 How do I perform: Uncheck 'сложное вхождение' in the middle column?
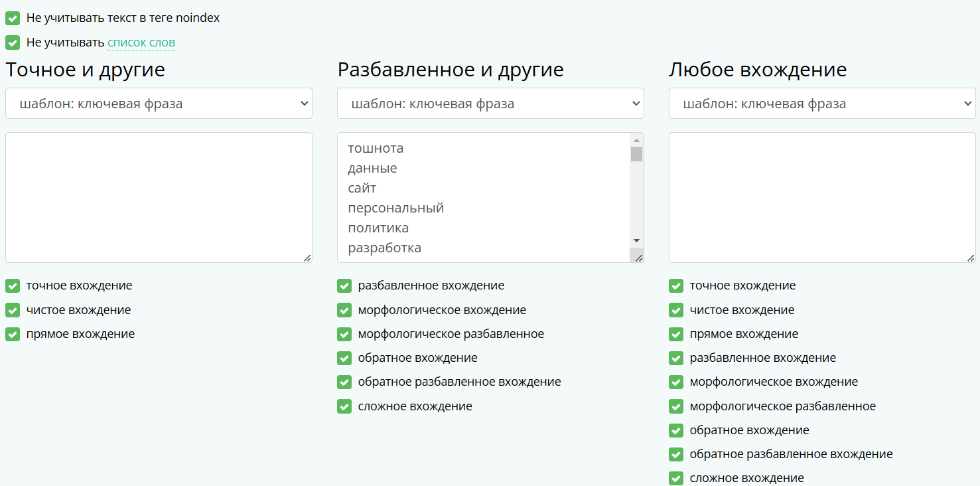pyautogui.click(x=344, y=406)
